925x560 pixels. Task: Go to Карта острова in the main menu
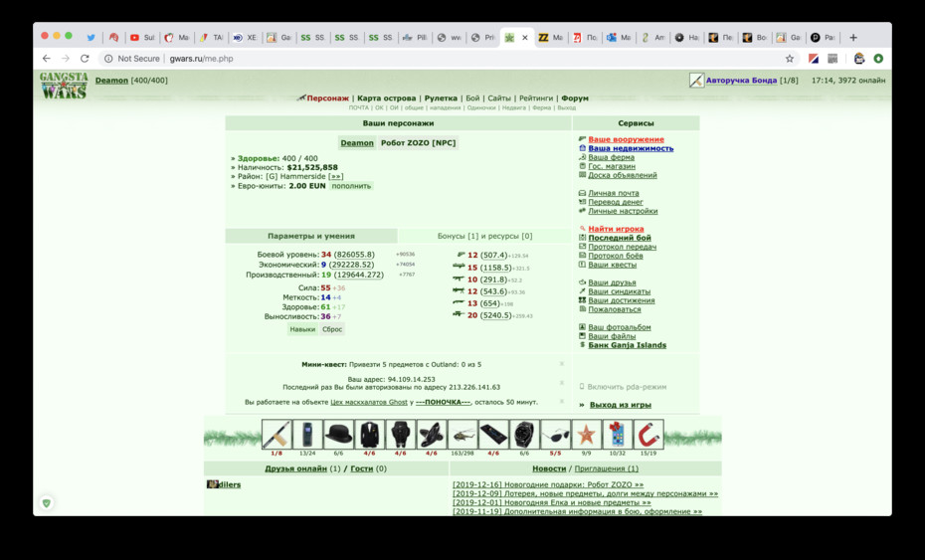coord(386,97)
